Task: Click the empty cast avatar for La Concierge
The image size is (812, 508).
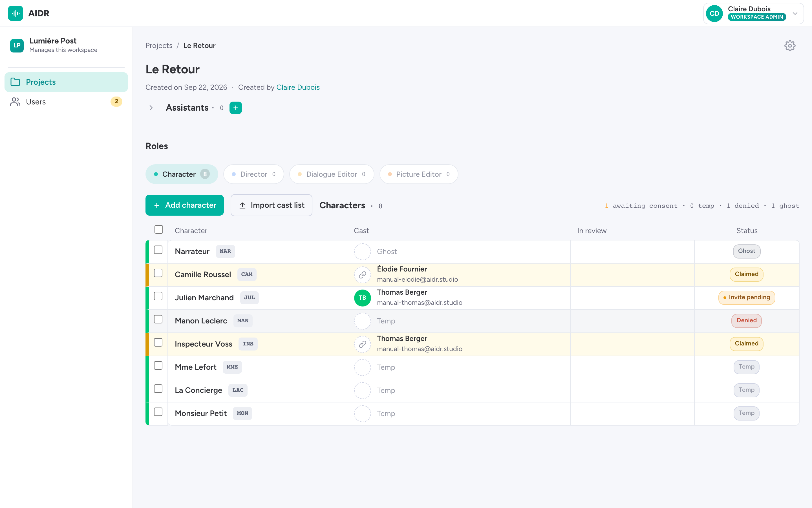Action: pyautogui.click(x=362, y=390)
